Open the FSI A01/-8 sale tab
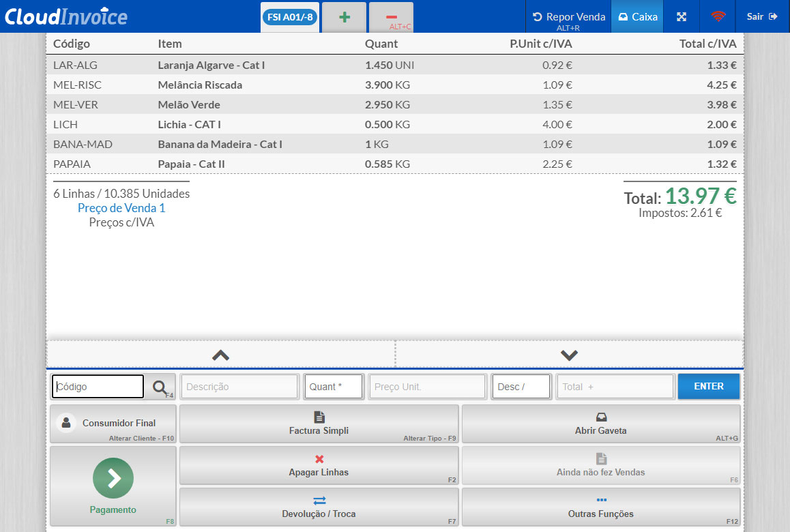The height and width of the screenshot is (532, 790). pyautogui.click(x=290, y=17)
